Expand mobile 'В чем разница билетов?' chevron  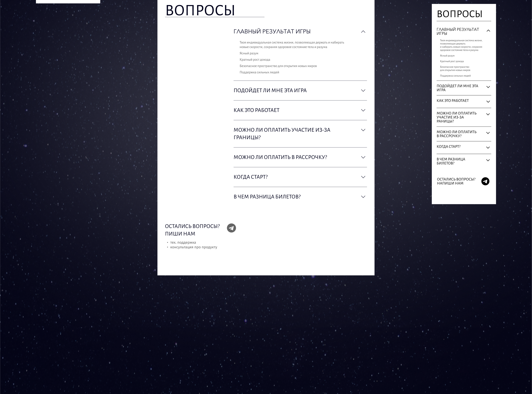488,160
